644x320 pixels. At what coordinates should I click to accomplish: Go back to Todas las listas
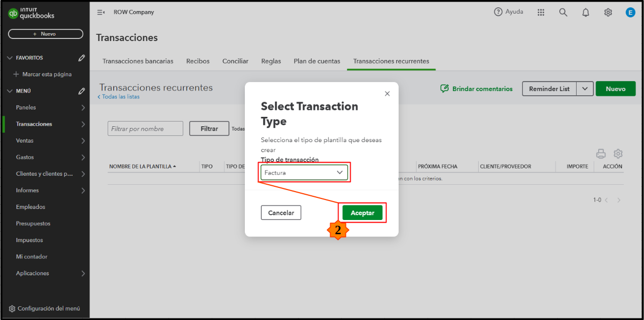pyautogui.click(x=118, y=97)
